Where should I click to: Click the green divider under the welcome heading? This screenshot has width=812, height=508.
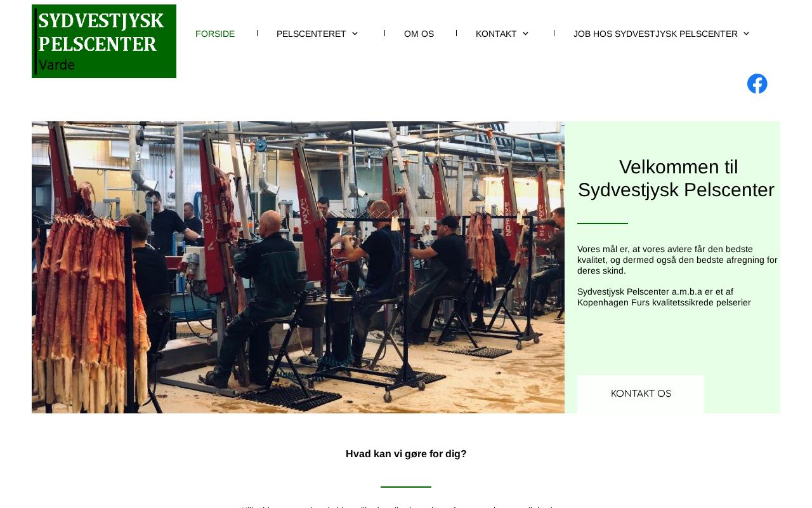pyautogui.click(x=603, y=224)
